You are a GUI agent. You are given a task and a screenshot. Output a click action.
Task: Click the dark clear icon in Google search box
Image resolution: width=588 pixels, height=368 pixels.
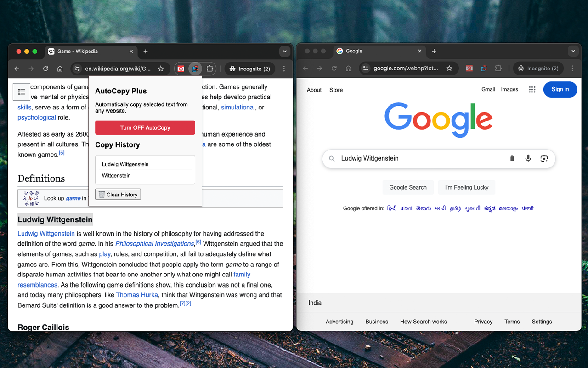coord(512,158)
